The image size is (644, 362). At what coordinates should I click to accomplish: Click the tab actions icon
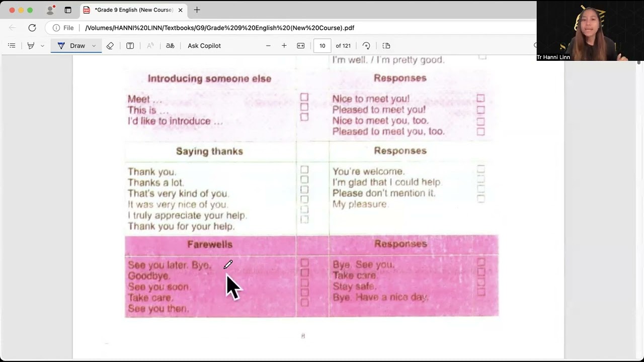coord(68,10)
